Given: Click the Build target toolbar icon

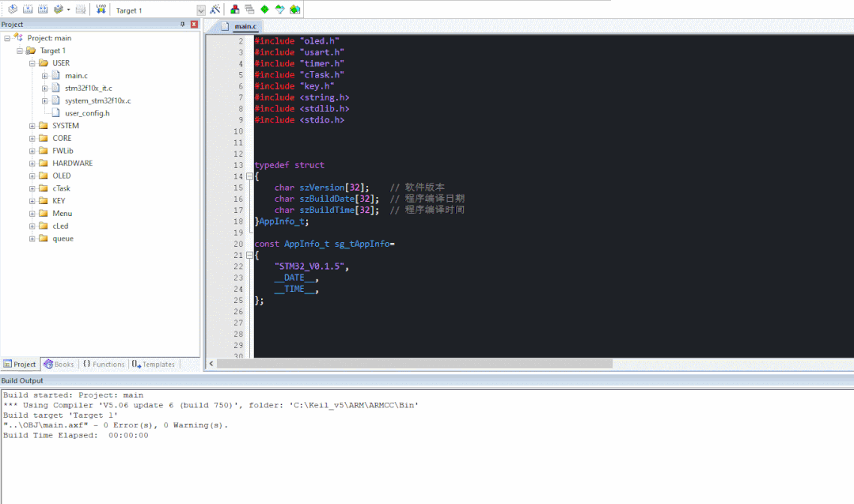Looking at the screenshot, I should coord(28,9).
